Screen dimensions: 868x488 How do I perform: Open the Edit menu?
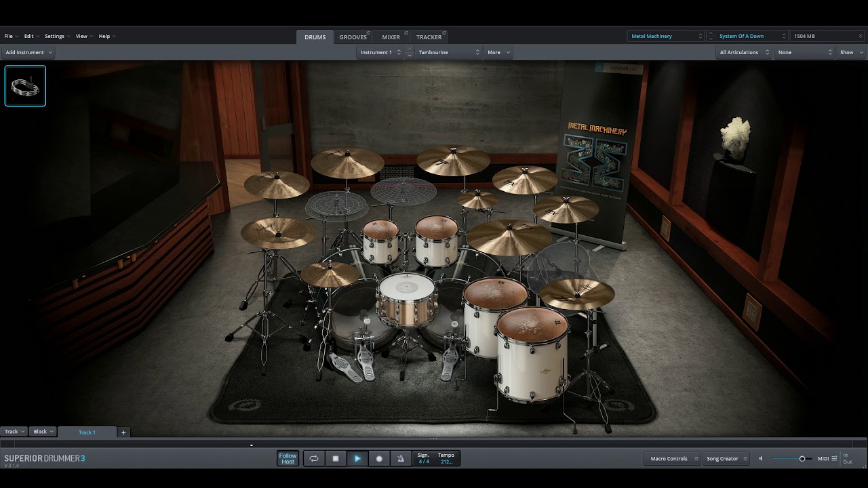[x=31, y=36]
